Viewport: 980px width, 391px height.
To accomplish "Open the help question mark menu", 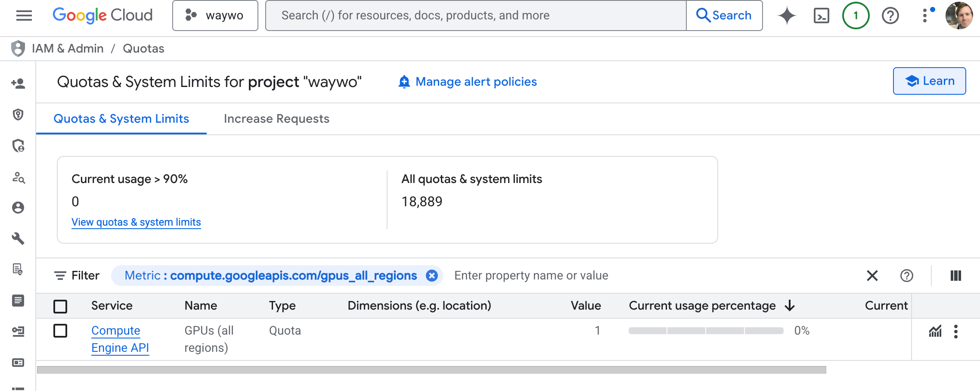I will [x=890, y=16].
